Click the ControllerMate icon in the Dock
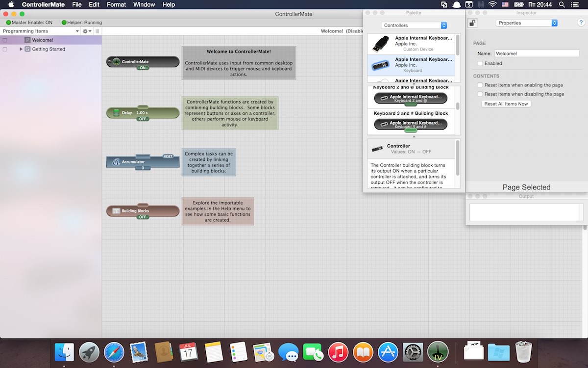 click(438, 352)
